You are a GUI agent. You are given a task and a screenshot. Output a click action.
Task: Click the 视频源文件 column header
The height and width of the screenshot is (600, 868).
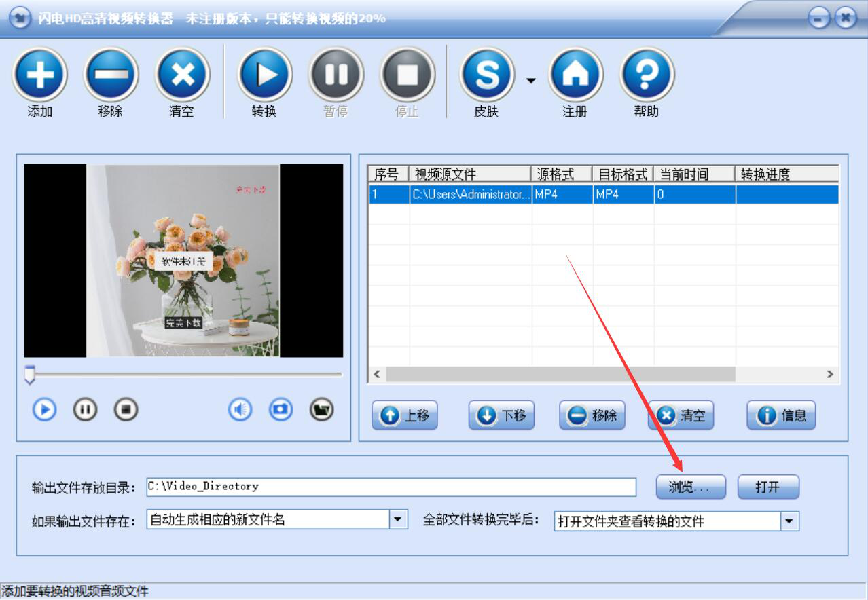471,174
